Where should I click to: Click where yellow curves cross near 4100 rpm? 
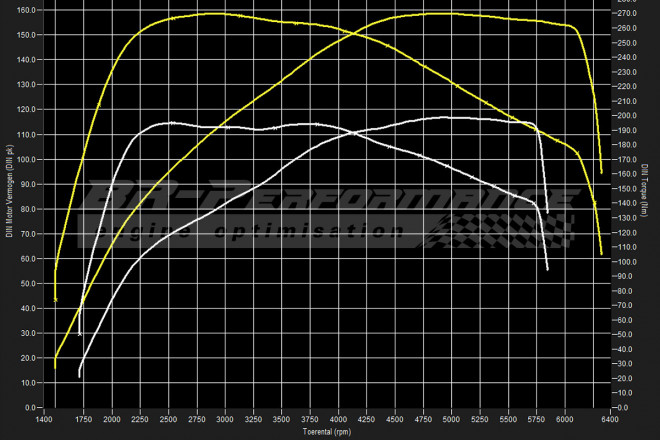(354, 34)
